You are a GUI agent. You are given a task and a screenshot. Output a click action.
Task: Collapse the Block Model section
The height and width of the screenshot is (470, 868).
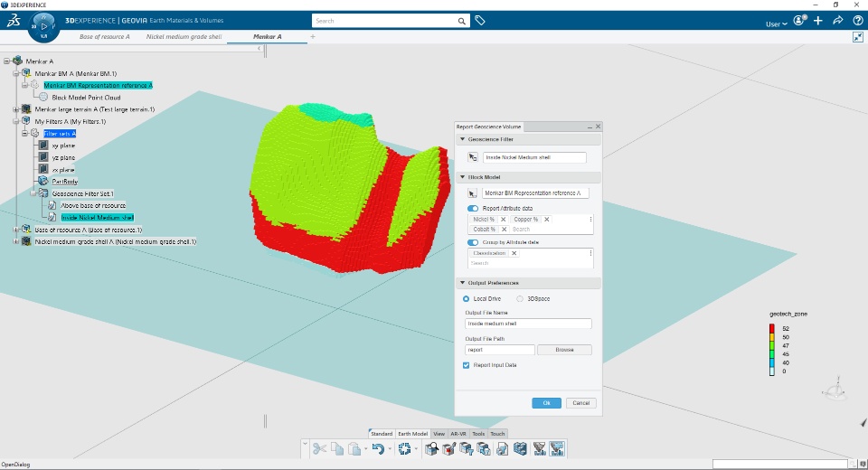point(463,177)
